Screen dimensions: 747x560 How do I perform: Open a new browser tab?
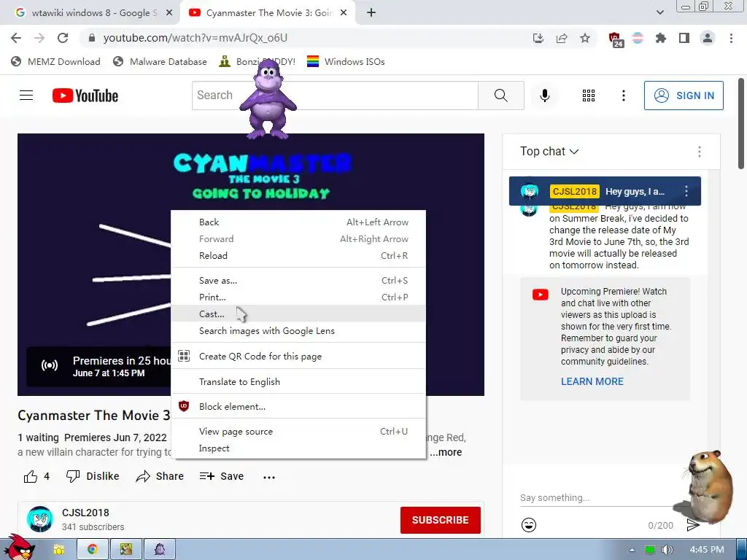371,13
